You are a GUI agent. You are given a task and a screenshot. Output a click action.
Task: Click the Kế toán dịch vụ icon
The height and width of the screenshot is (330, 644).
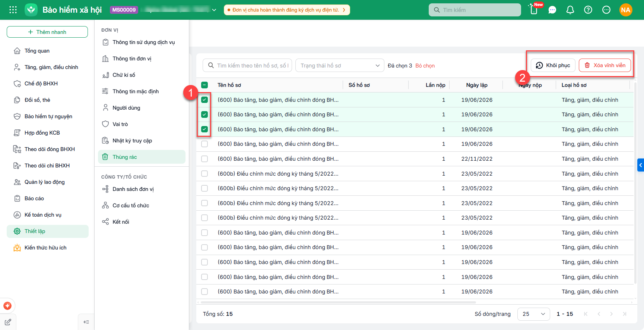[17, 215]
